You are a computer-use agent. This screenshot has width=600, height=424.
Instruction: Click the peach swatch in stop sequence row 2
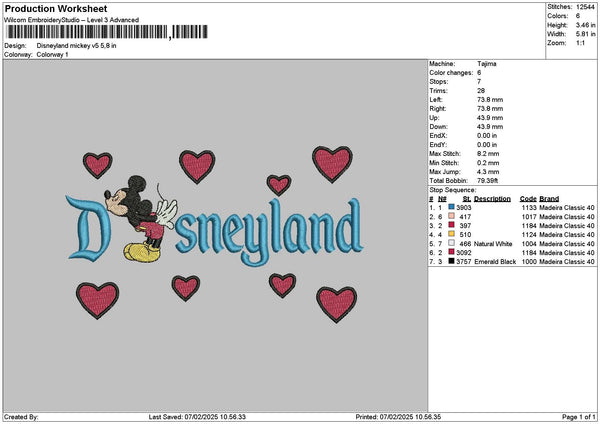(452, 216)
